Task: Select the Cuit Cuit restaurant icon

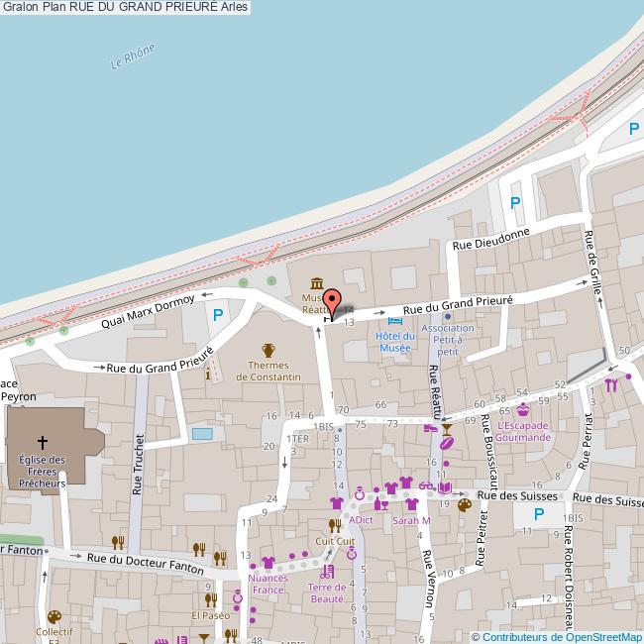Action: (335, 526)
